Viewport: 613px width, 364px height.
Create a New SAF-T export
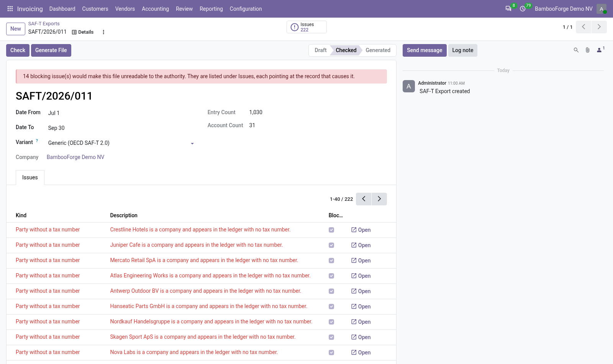[16, 29]
